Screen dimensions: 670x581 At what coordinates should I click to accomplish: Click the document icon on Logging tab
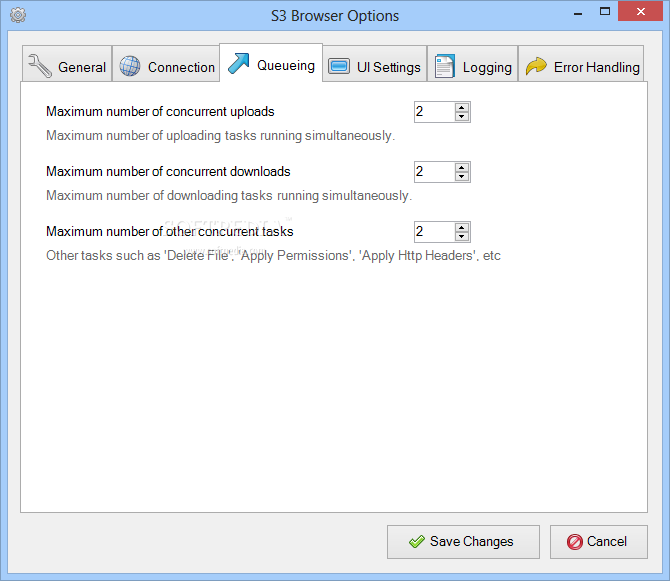point(444,66)
